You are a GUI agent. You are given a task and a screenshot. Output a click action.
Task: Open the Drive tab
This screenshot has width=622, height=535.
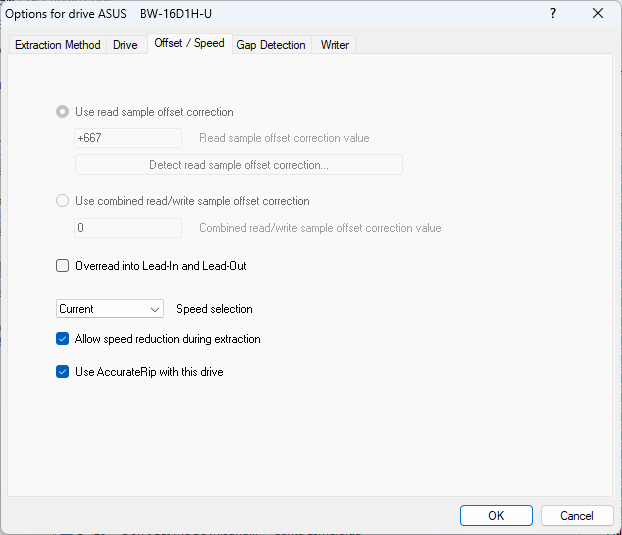[x=125, y=45]
